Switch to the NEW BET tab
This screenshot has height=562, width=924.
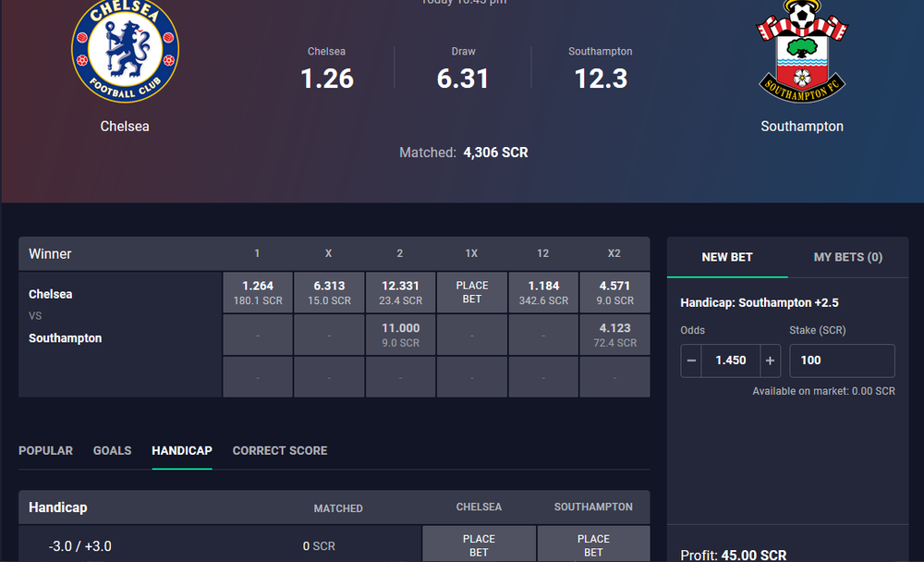pyautogui.click(x=727, y=257)
